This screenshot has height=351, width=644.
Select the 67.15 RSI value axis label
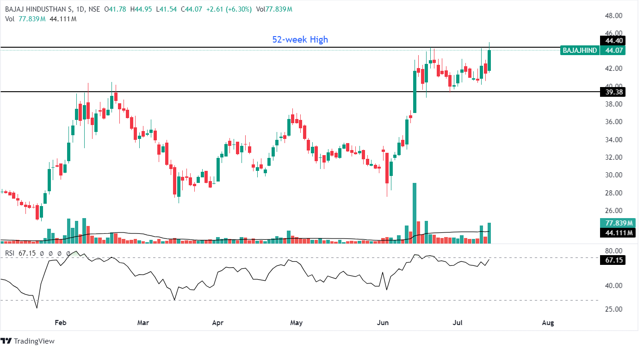612,260
